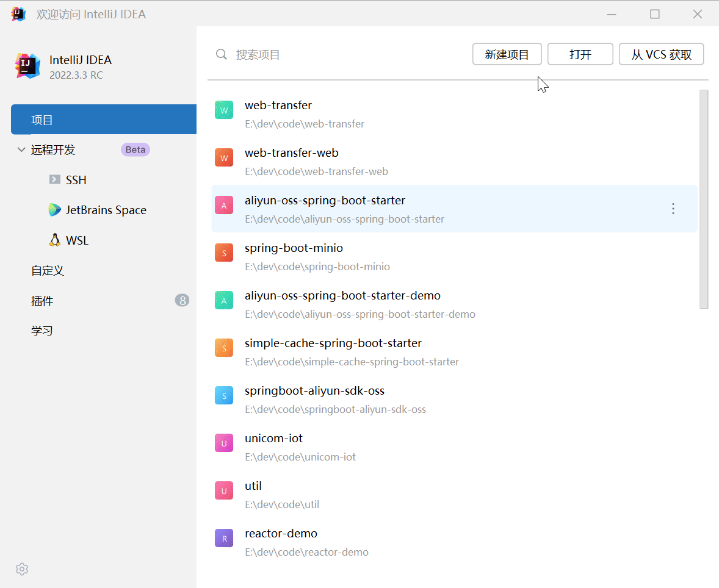Viewport: 719px width, 588px height.
Task: Click the web-transfer-web project icon
Action: pyautogui.click(x=224, y=157)
